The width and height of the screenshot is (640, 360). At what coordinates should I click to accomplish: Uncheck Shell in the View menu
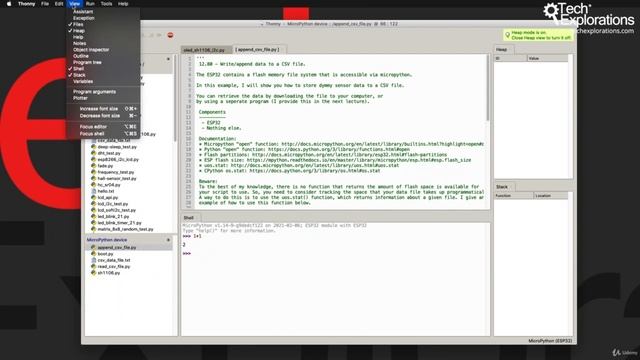[x=103, y=69]
